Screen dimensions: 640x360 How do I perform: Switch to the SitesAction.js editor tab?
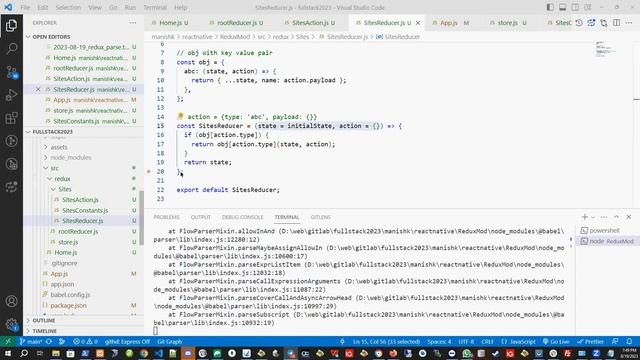(x=313, y=23)
